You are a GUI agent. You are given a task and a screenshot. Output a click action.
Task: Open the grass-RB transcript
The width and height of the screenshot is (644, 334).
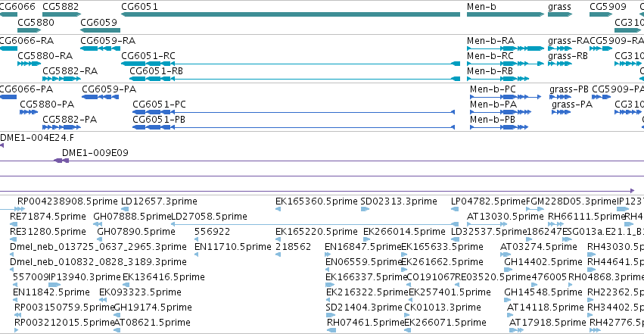coord(560,64)
